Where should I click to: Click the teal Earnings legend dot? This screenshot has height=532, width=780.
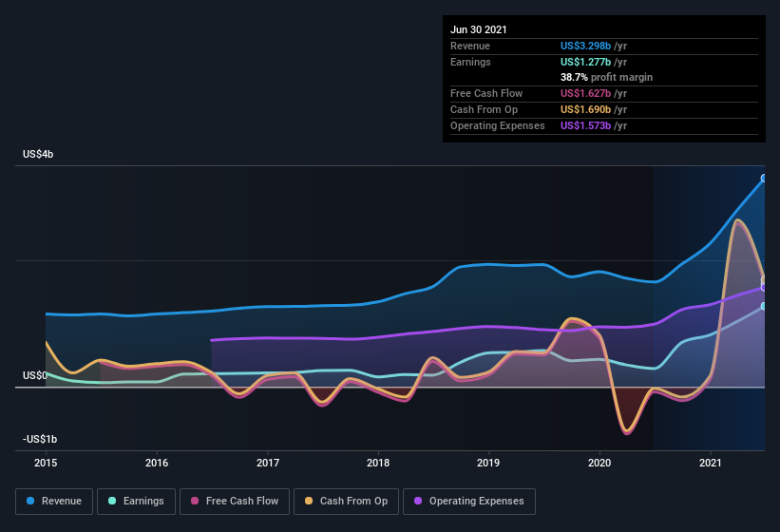112,501
